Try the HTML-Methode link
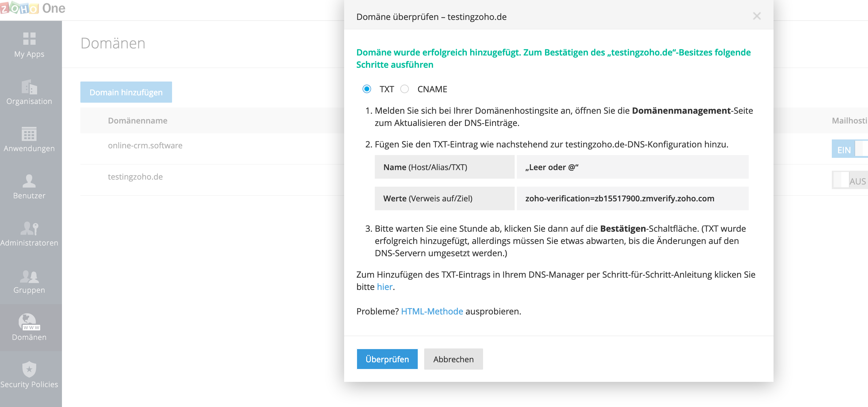 (x=432, y=311)
